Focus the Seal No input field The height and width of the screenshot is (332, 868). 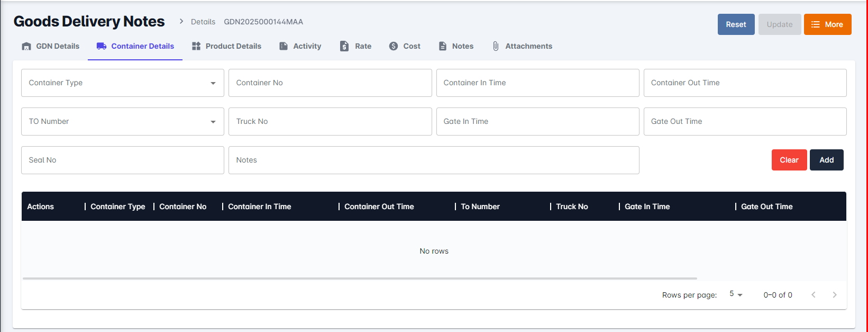(x=123, y=160)
